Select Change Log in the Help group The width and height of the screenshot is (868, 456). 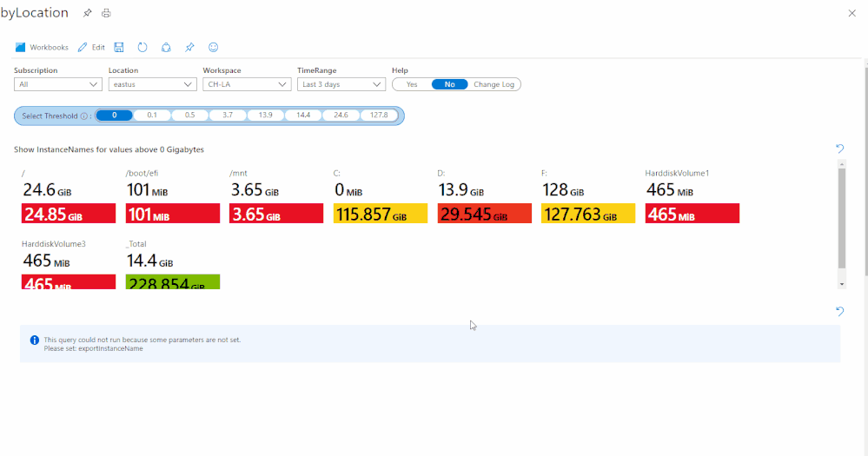pyautogui.click(x=494, y=84)
